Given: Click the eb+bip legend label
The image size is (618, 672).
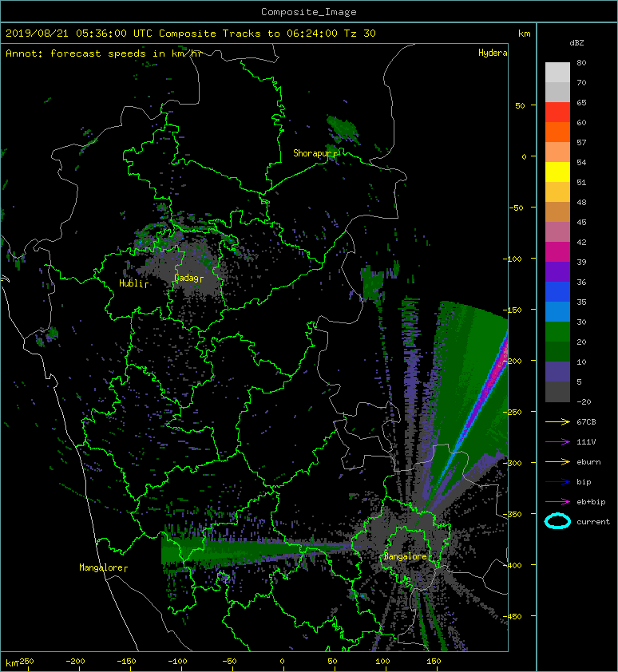Looking at the screenshot, I should [591, 502].
